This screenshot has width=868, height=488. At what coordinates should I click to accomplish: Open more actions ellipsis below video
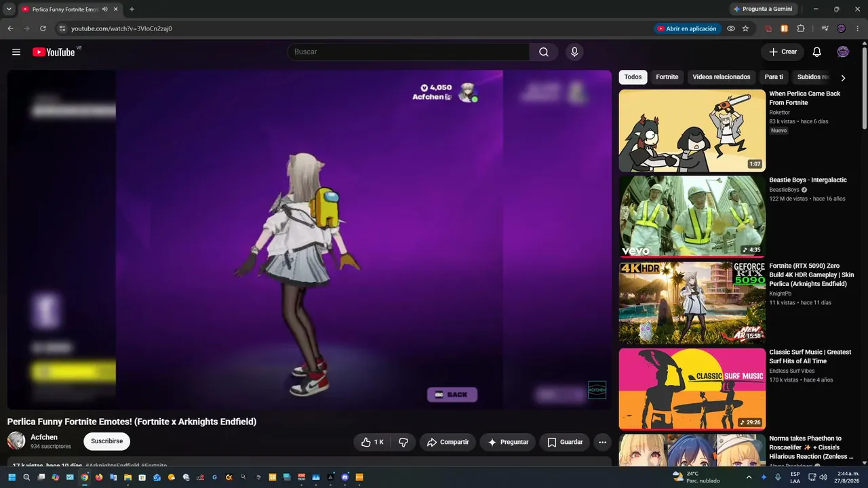[x=602, y=442]
